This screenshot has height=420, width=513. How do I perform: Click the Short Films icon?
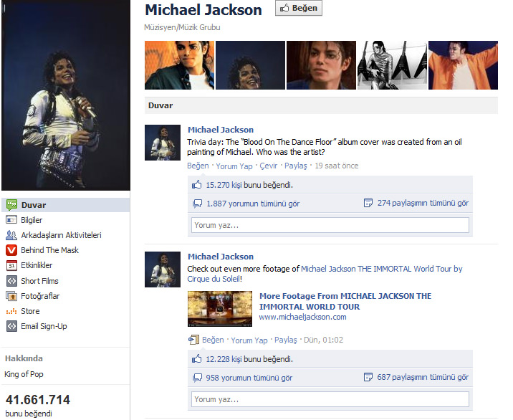(x=11, y=281)
